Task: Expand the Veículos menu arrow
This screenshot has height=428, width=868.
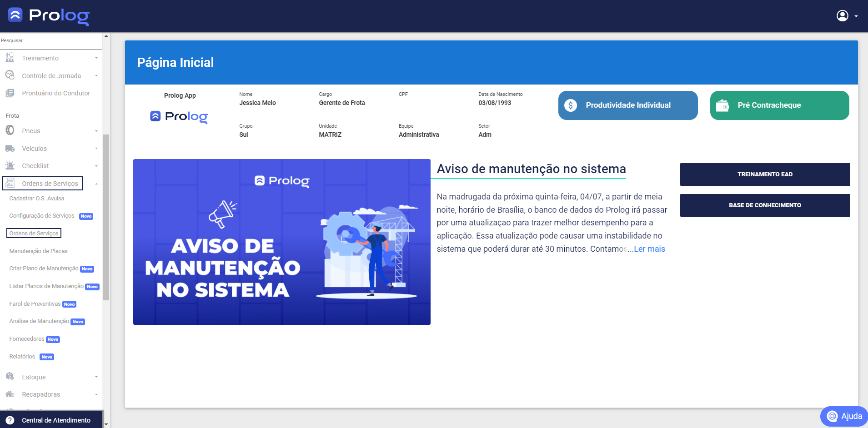Action: coord(96,149)
